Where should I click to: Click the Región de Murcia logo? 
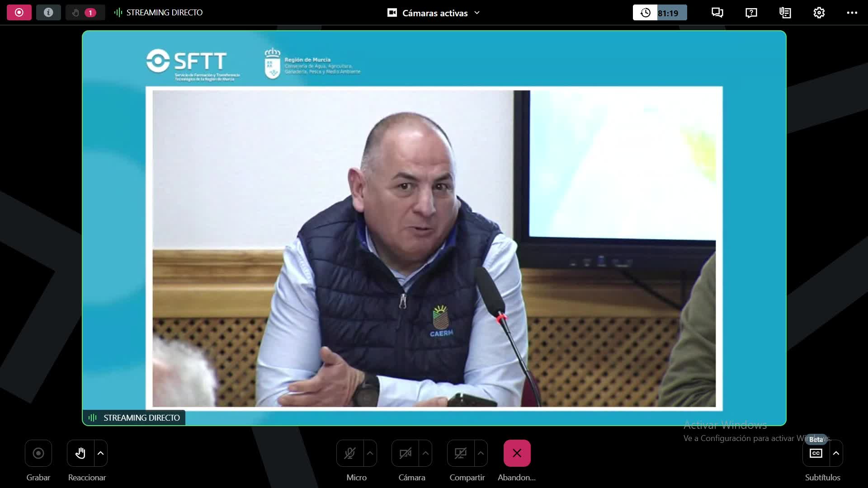pos(312,64)
